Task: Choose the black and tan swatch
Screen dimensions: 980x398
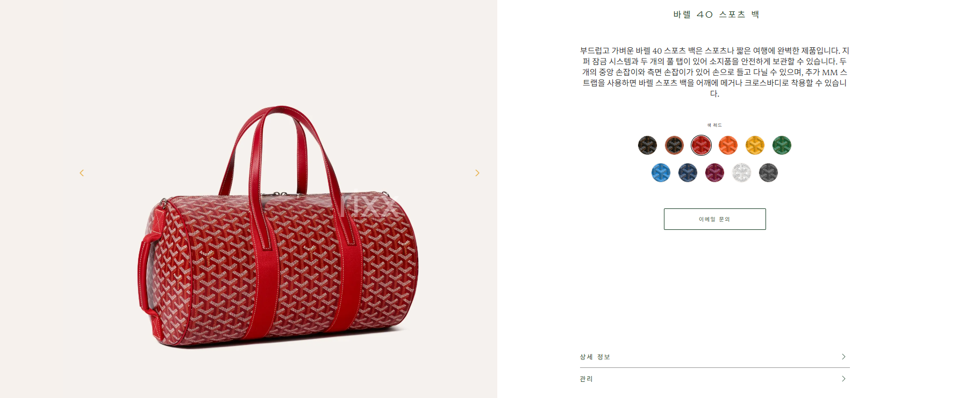Action: [674, 145]
